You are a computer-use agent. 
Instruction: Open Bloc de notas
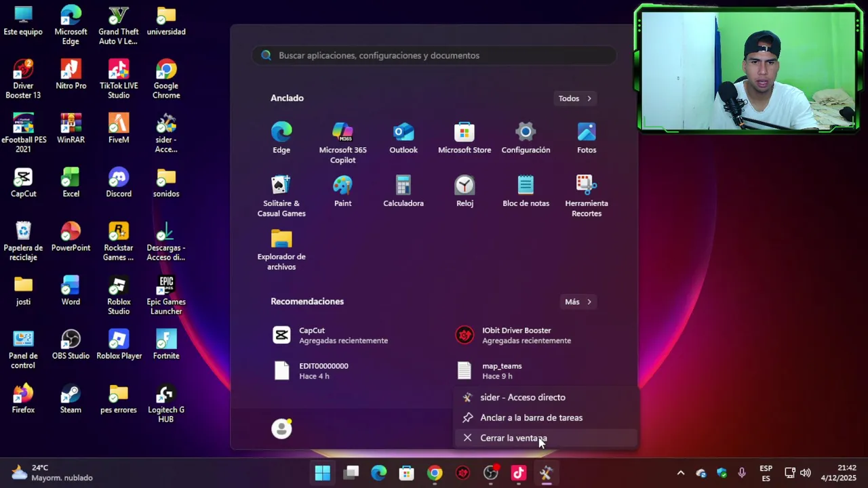tap(526, 192)
